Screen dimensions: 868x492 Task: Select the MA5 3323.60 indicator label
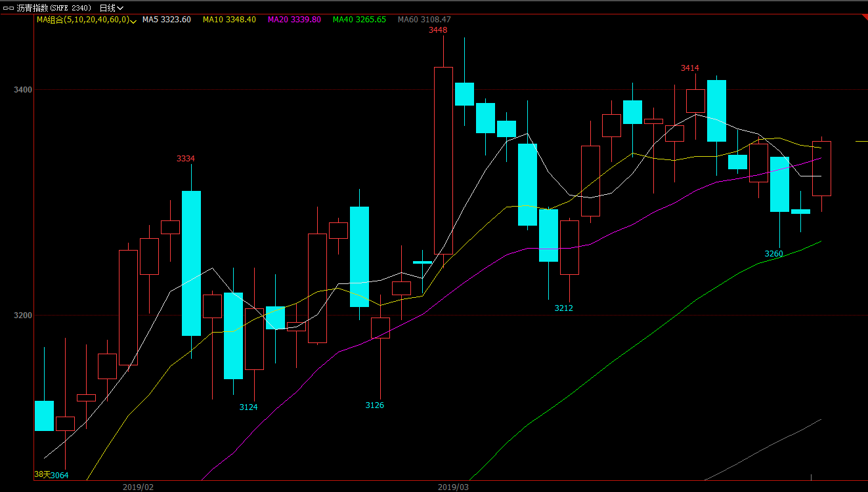(x=167, y=20)
